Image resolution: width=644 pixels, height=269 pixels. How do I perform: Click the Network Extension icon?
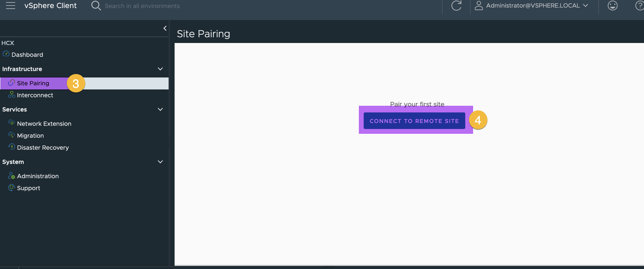[x=12, y=123]
